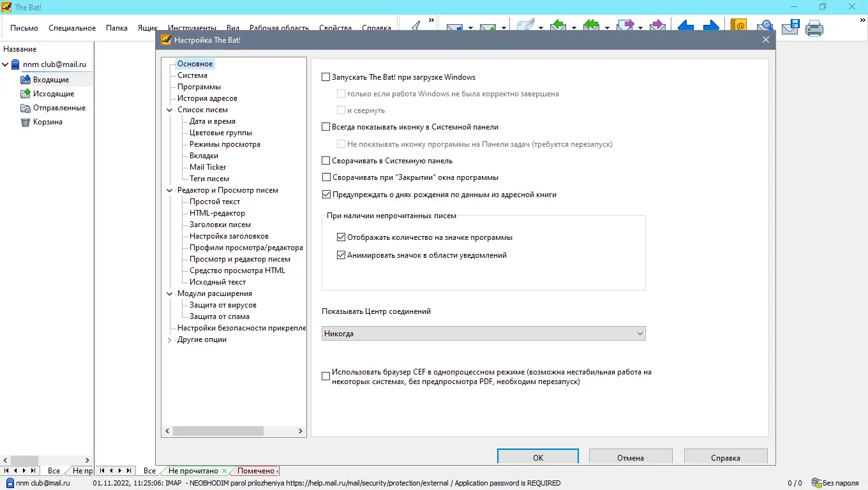
Task: Switch to the Помечено tab
Action: tap(256, 471)
